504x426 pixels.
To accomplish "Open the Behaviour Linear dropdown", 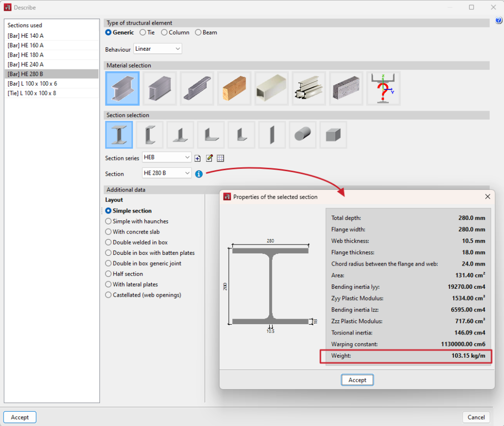I will [x=157, y=49].
